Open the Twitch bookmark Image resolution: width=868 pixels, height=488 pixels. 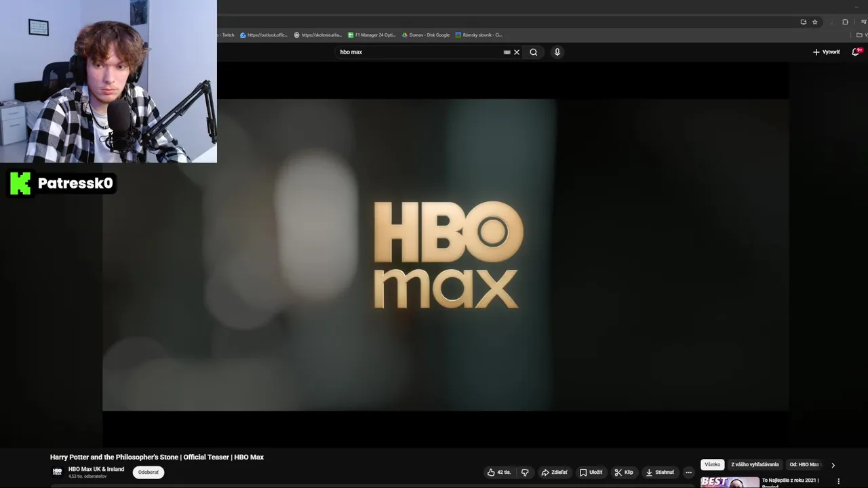coord(226,35)
